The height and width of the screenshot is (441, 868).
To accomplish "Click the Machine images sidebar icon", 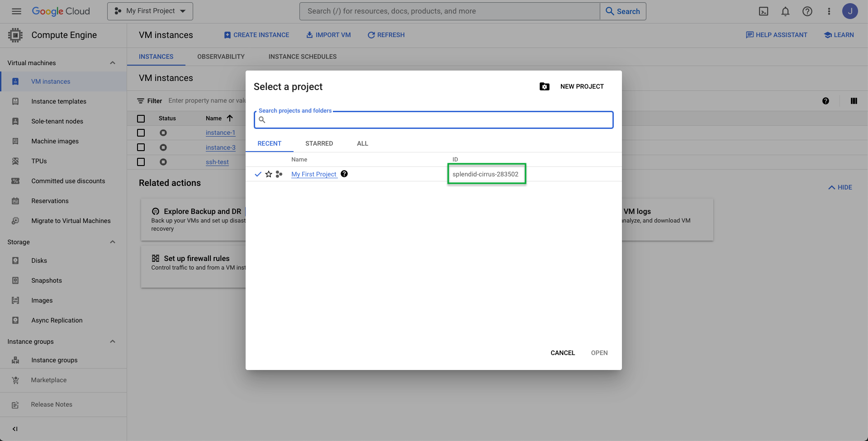I will (x=15, y=141).
